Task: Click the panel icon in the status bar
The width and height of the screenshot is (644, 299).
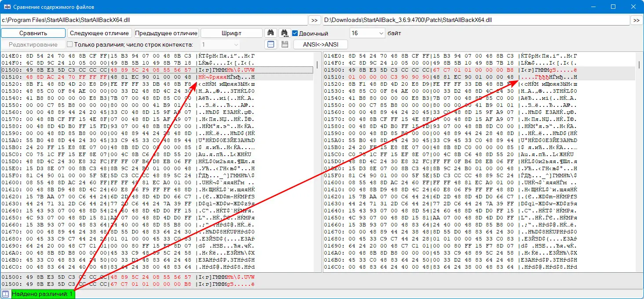Action: [5, 294]
